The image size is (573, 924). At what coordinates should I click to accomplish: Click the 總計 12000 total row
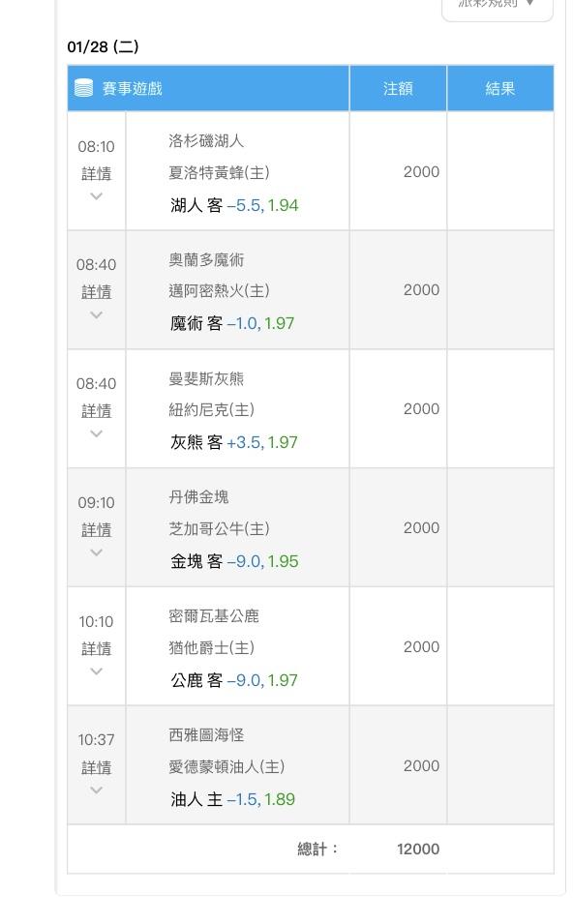pyautogui.click(x=310, y=849)
